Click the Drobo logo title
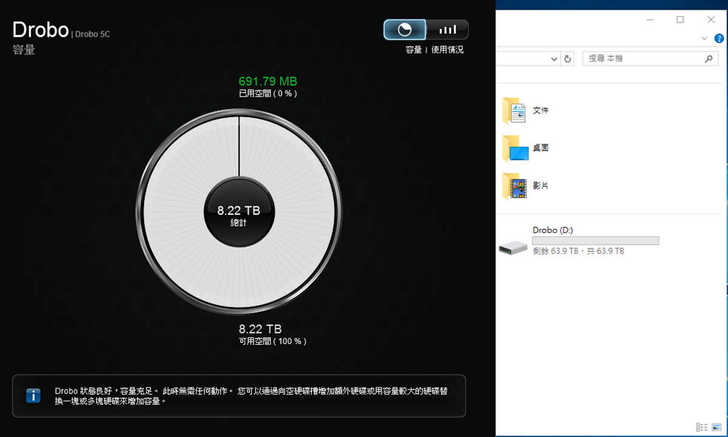Image resolution: width=728 pixels, height=437 pixels. pyautogui.click(x=40, y=30)
